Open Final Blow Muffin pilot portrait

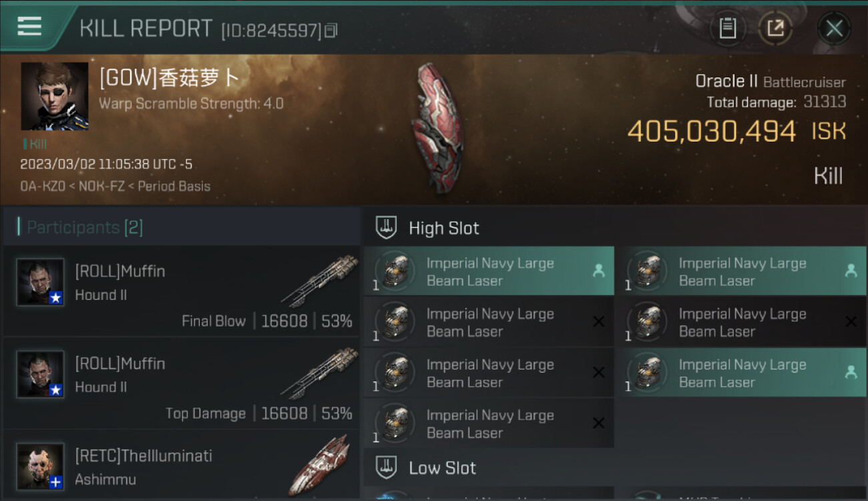pos(41,282)
